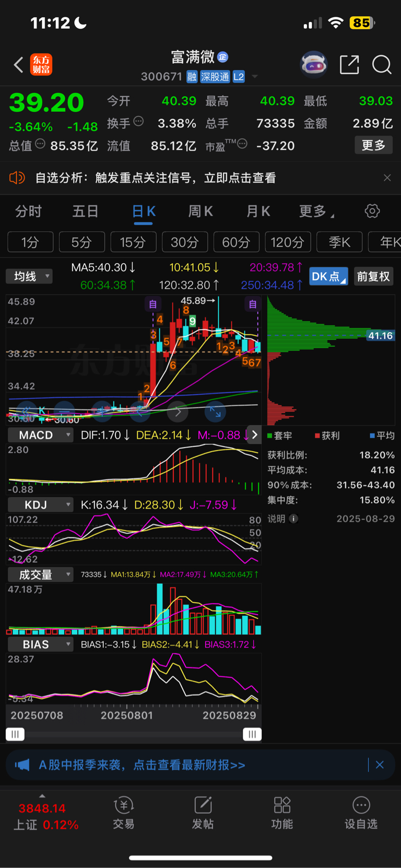The width and height of the screenshot is (401, 868).
Task: Open the BIAS indicator dropdown
Action: click(40, 644)
